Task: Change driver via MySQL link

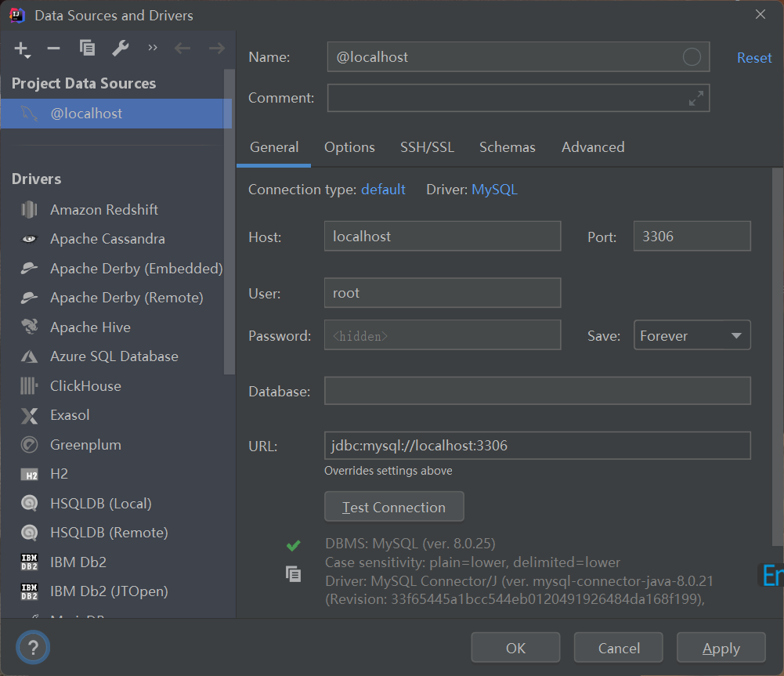Action: point(494,190)
